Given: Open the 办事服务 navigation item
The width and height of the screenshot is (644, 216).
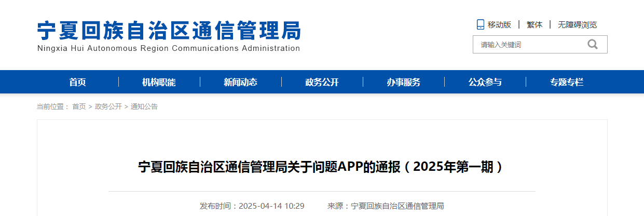Looking at the screenshot, I should [x=403, y=82].
